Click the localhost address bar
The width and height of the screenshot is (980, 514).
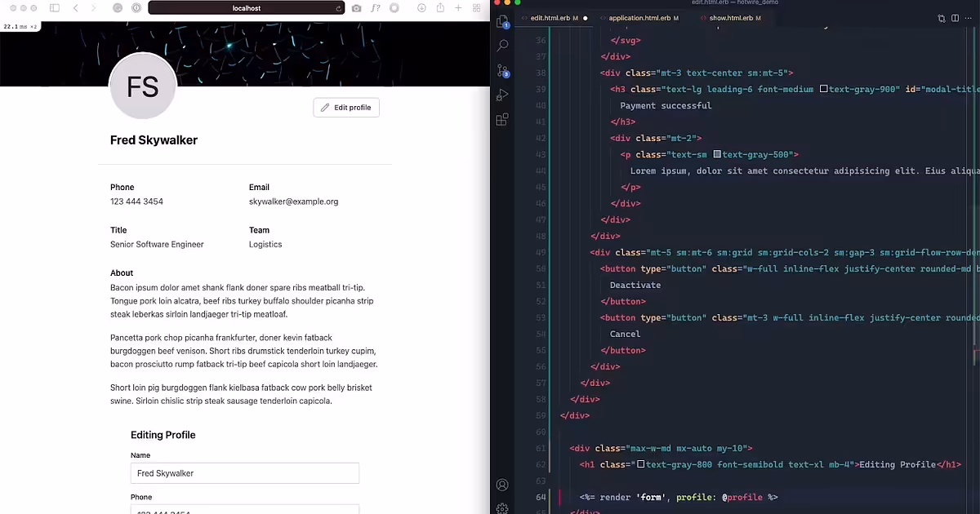247,8
